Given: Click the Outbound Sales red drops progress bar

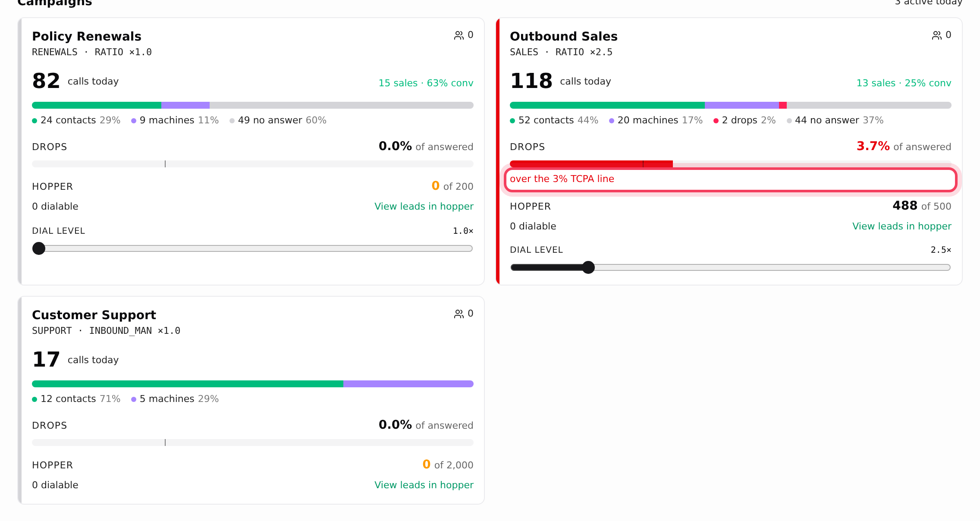Looking at the screenshot, I should (591, 164).
